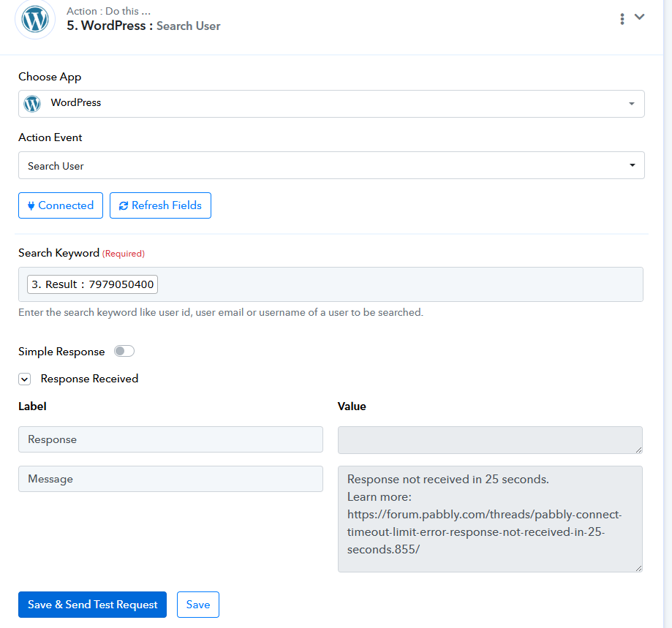Click the WordPress logo in step header
The image size is (672, 628).
(35, 19)
